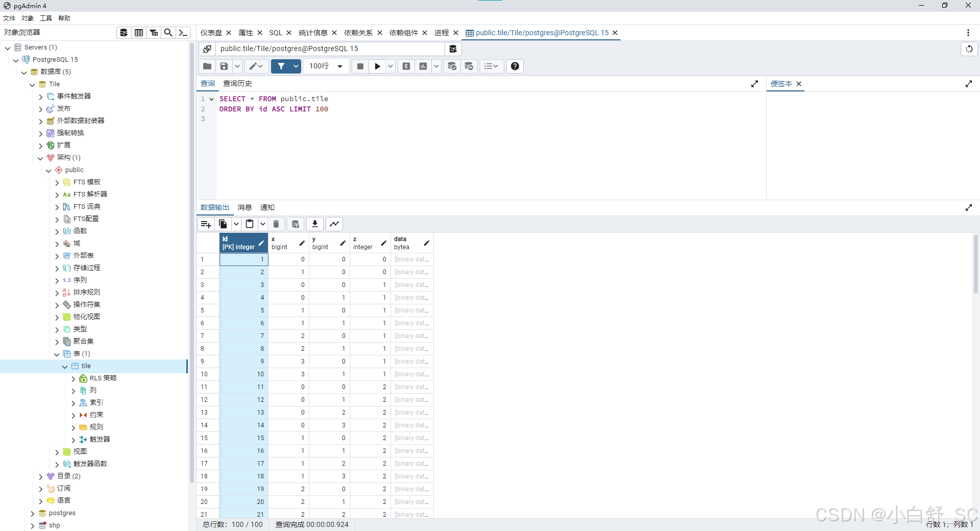This screenshot has width=980, height=531.
Task: Save the query file with the floppy icon
Action: (224, 66)
